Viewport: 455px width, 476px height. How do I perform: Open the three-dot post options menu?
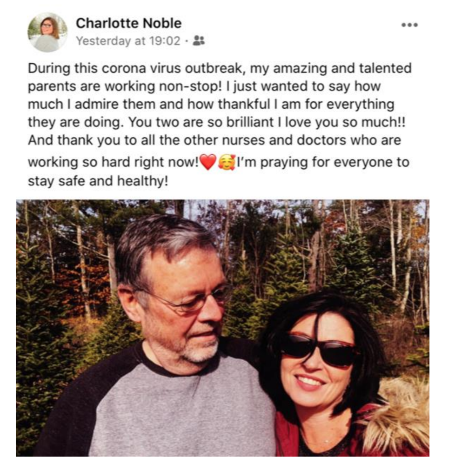[x=410, y=25]
